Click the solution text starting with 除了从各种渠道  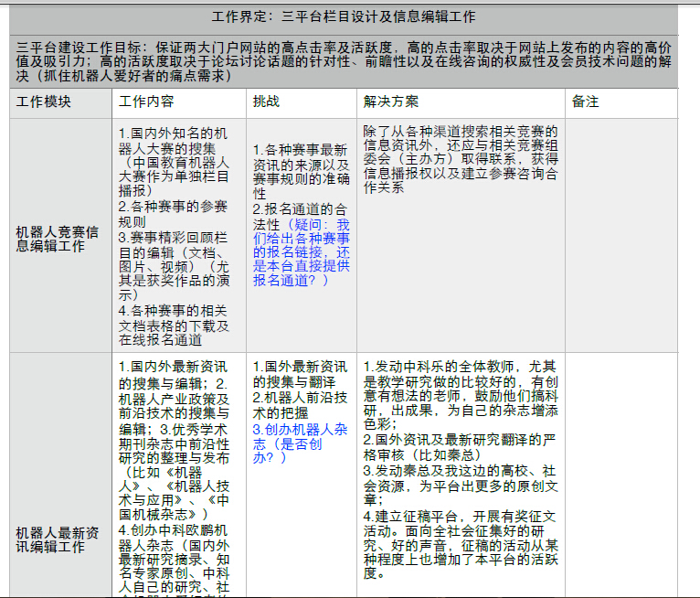[x=460, y=160]
